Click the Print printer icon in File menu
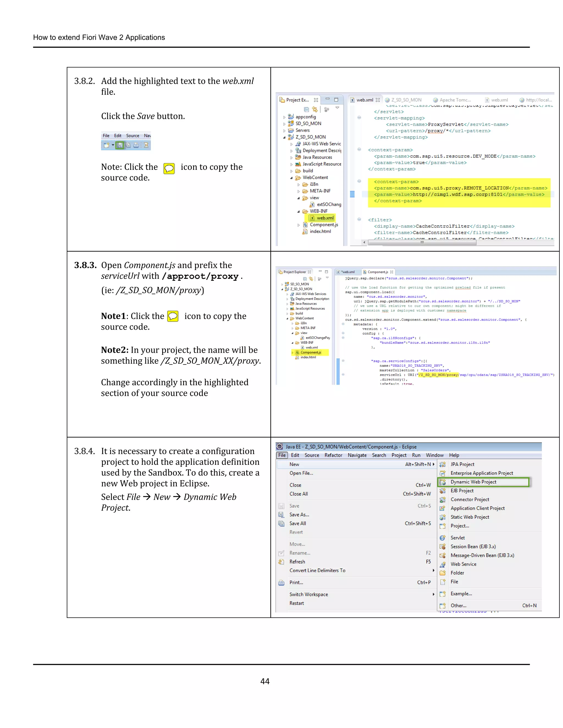 (281, 583)
